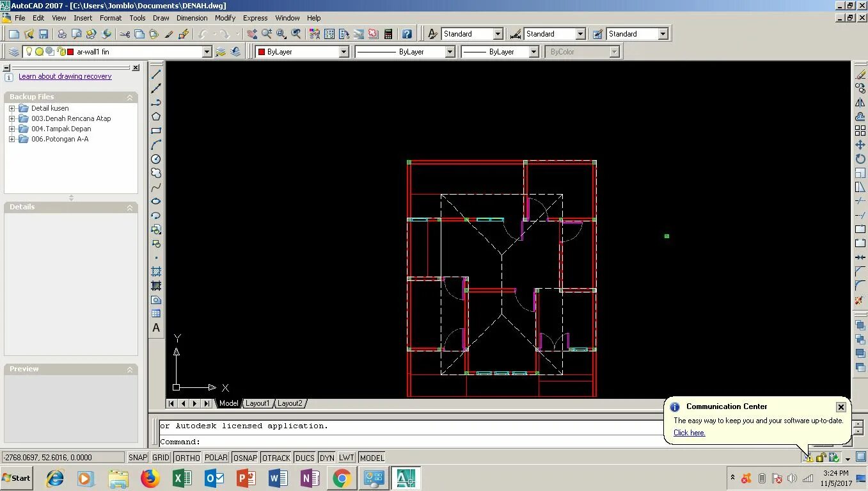Toggle OTRACK in status bar

tap(276, 458)
